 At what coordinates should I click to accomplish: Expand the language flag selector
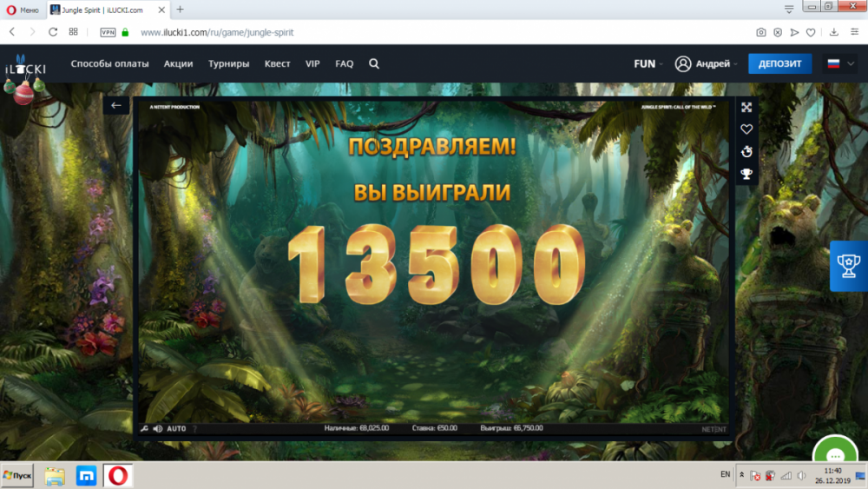[840, 63]
